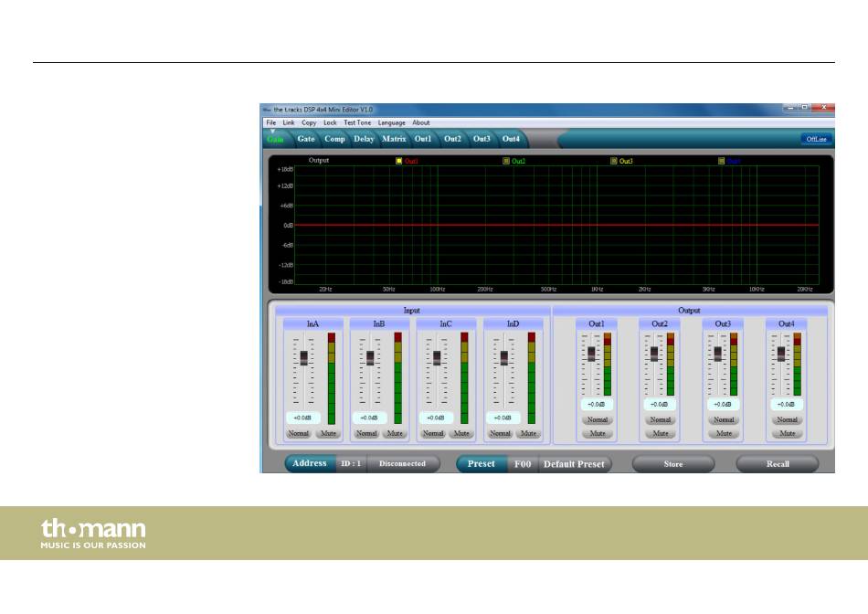Viewport: 868px width, 614px height.
Task: Open the Test Tone menu
Action: click(x=357, y=123)
